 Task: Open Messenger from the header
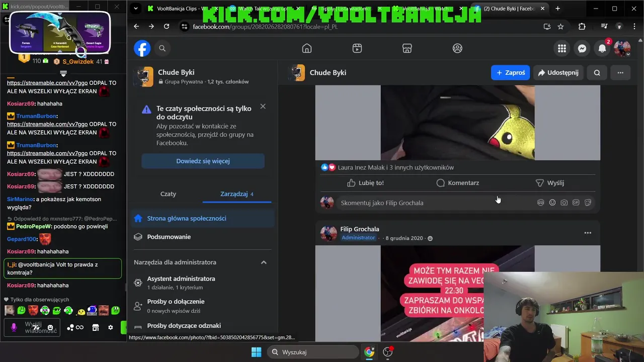[x=582, y=48]
